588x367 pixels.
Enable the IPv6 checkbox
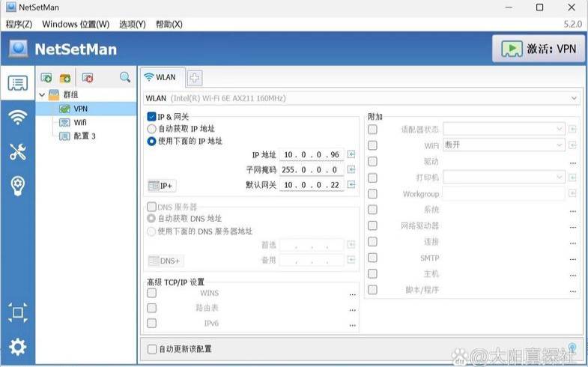click(151, 323)
